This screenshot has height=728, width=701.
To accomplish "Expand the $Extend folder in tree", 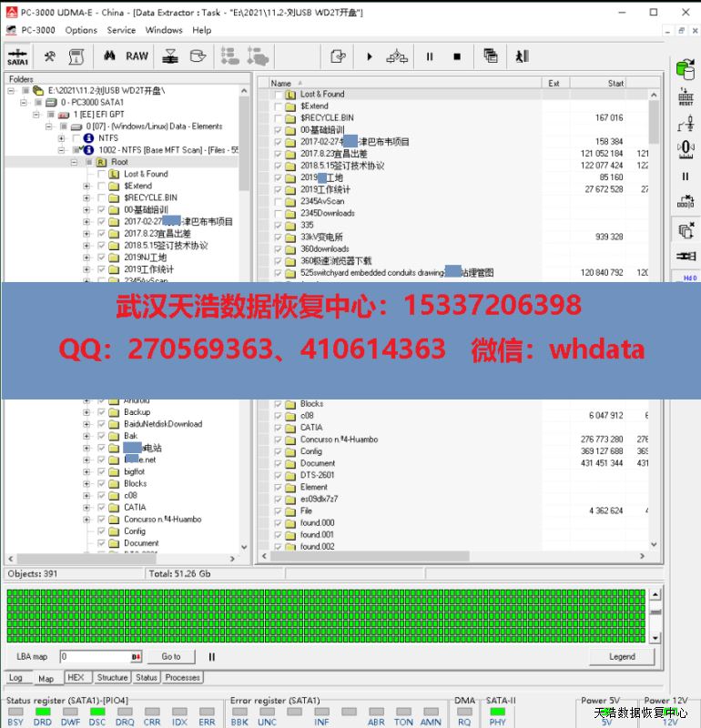I will click(87, 186).
